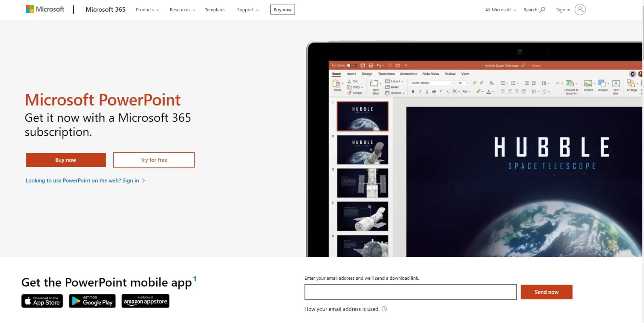Click the footnote 1 superscript link
644x323 pixels.
(x=195, y=279)
